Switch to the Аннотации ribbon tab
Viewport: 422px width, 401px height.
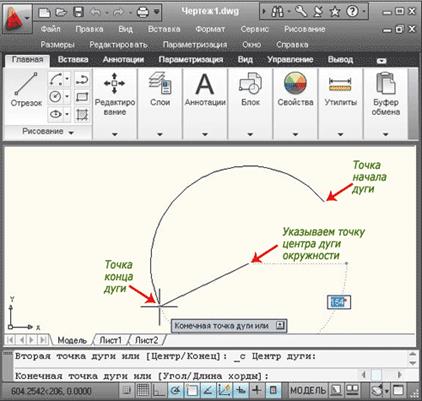point(123,60)
